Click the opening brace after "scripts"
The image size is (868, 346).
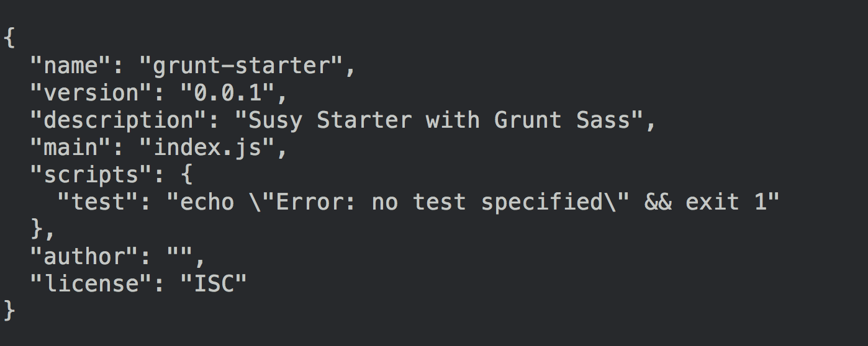click(186, 175)
